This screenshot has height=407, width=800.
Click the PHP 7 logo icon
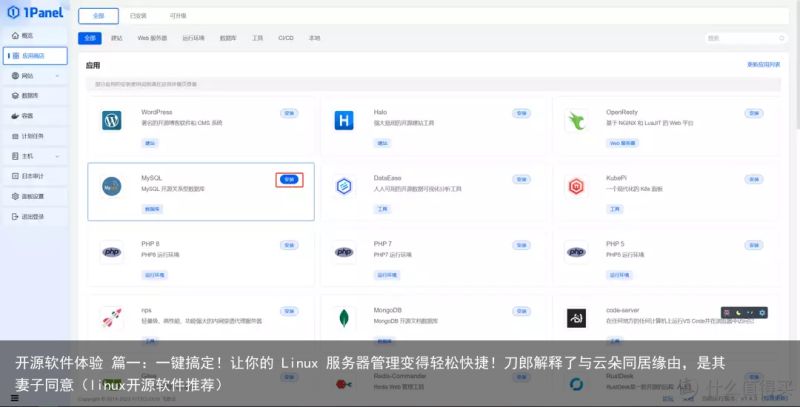click(344, 252)
